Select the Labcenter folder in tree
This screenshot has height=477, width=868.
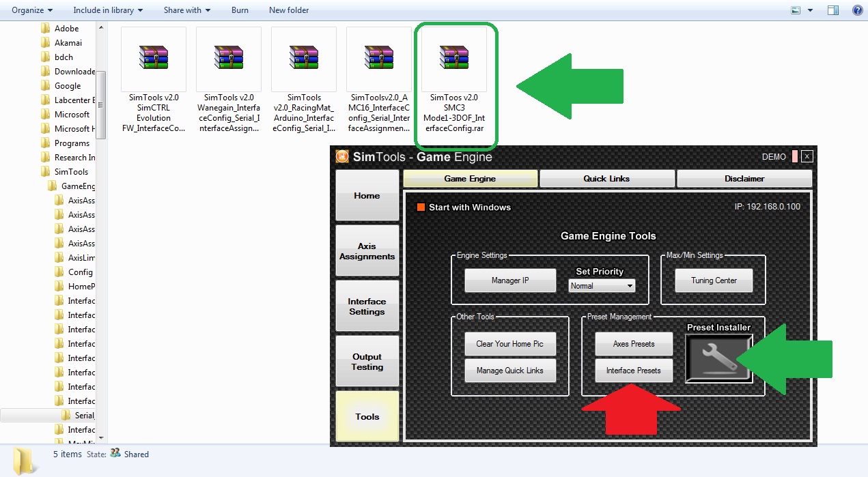(68, 100)
